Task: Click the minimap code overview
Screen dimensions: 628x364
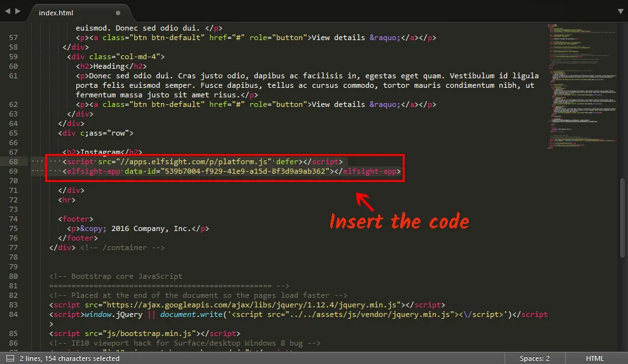Action: click(582, 86)
